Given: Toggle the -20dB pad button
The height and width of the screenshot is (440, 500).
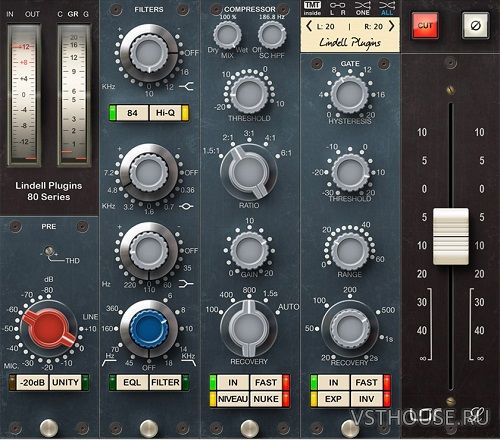Looking at the screenshot, I should click(32, 382).
